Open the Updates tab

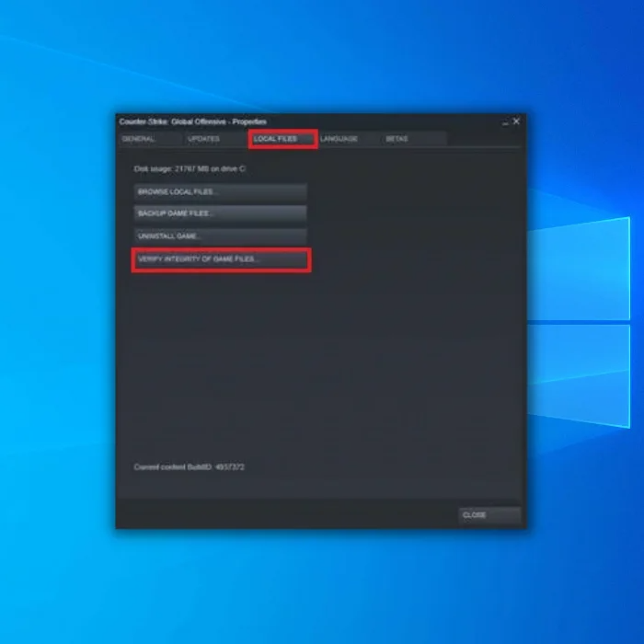point(214,139)
